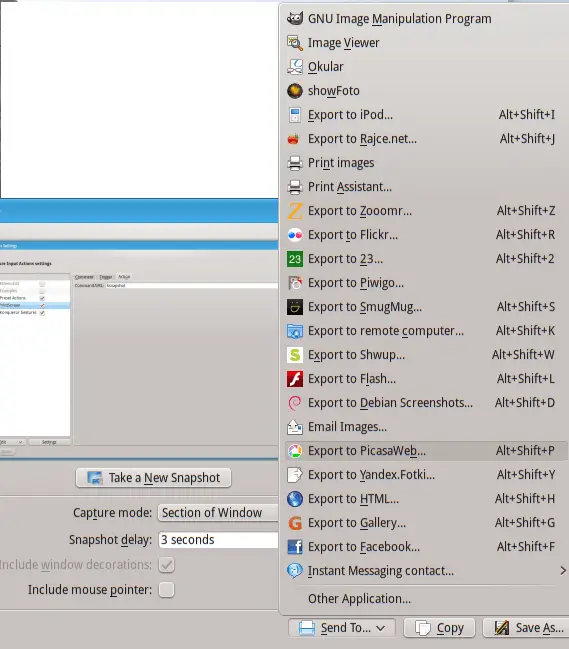The height and width of the screenshot is (649, 569).
Task: Click the Yandex.Fotki document icon
Action: coord(295,475)
